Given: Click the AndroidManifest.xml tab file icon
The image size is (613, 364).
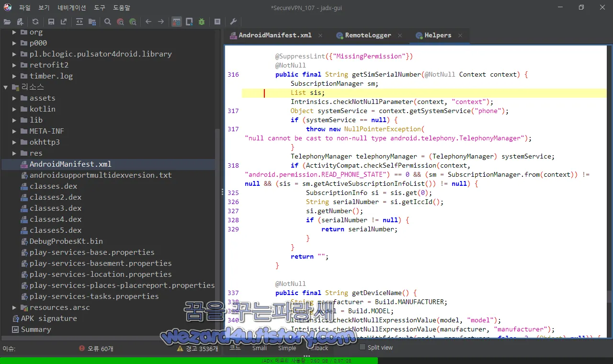Looking at the screenshot, I should (x=233, y=35).
